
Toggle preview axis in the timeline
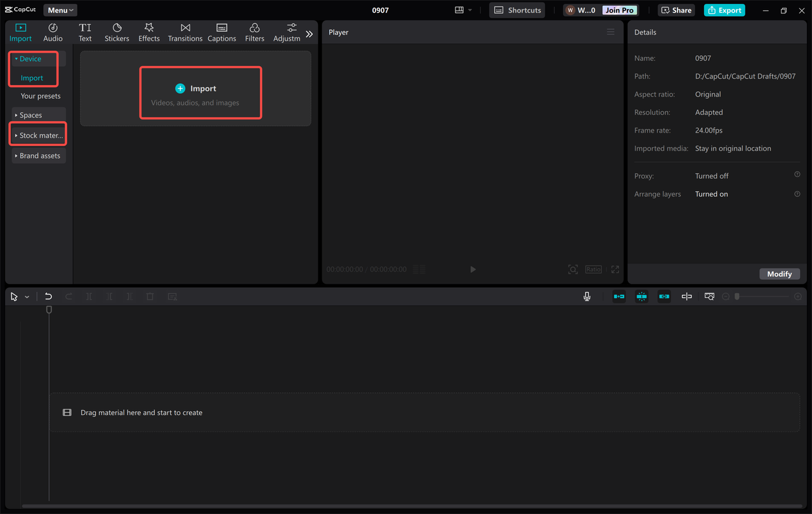[x=686, y=296]
